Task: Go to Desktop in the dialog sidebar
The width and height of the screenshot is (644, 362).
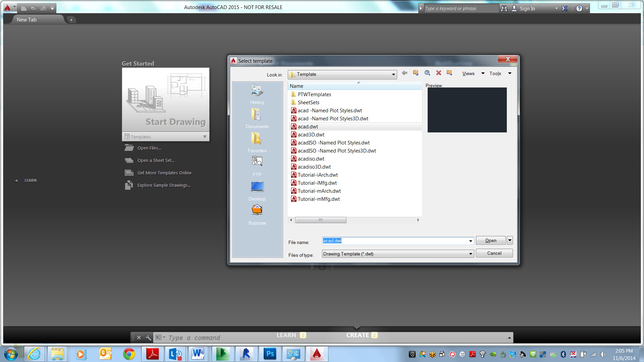Action: pos(257,190)
